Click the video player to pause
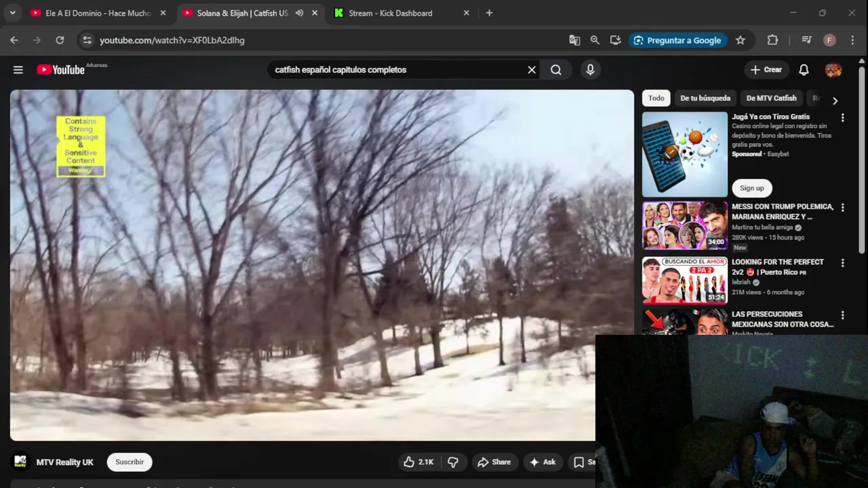 click(321, 265)
